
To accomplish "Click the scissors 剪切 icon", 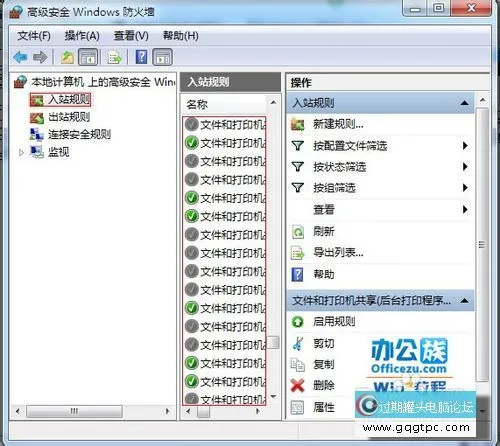I will coord(298,343).
